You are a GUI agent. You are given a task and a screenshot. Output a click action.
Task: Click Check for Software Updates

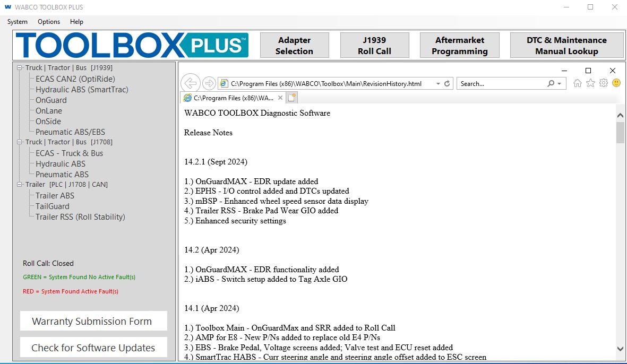[x=93, y=347]
